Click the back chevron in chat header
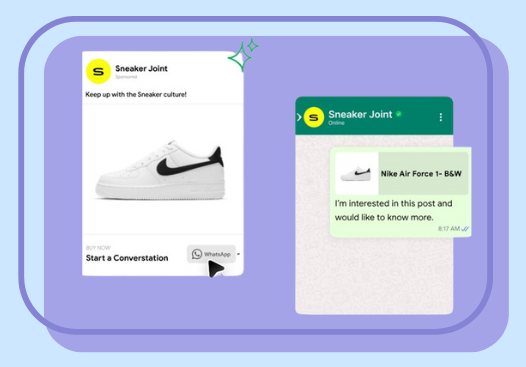This screenshot has height=367, width=526. click(299, 117)
